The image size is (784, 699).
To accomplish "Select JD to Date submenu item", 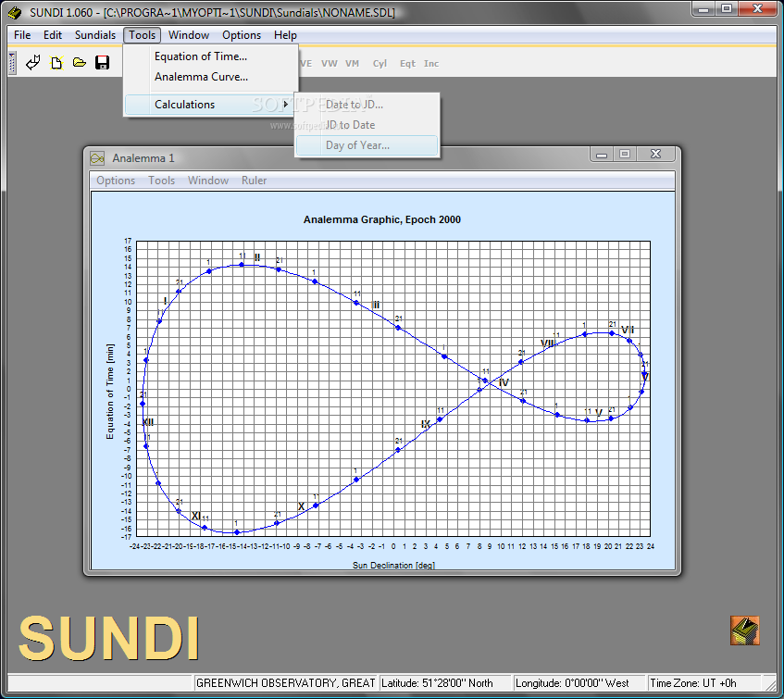I will pyautogui.click(x=351, y=125).
